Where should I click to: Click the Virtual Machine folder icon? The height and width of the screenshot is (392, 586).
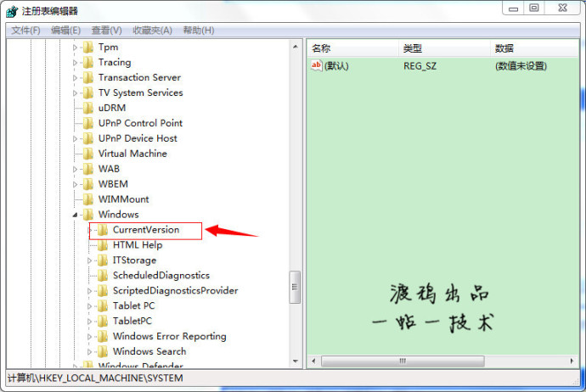(x=88, y=154)
